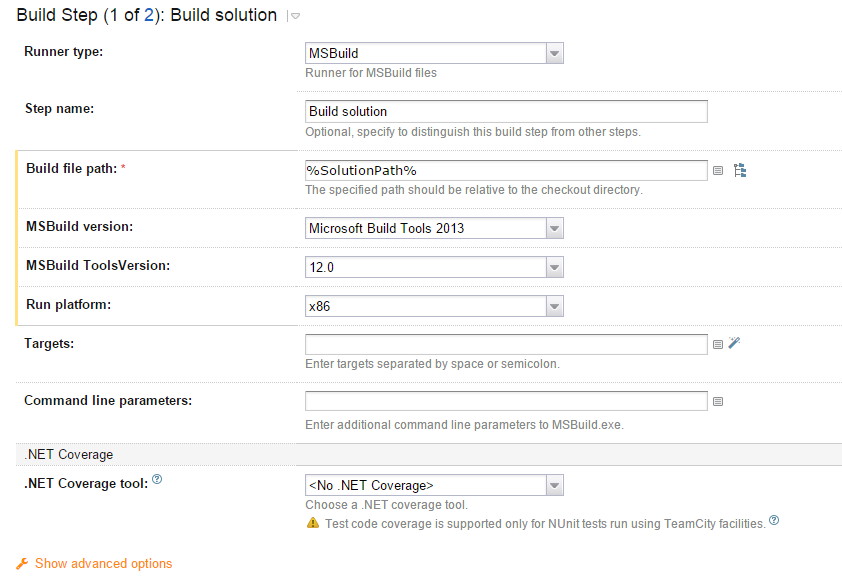Focus the Command line parameters input
Viewport: 842px width, 580px height.
505,402
